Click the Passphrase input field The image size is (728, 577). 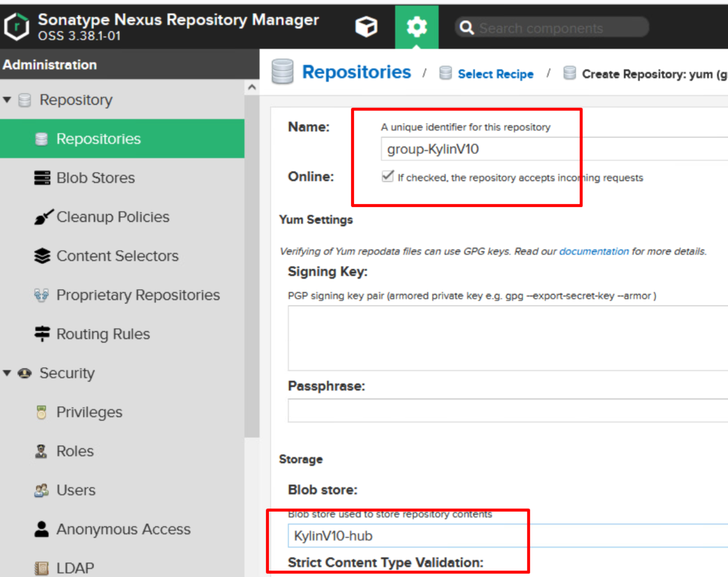(x=508, y=411)
